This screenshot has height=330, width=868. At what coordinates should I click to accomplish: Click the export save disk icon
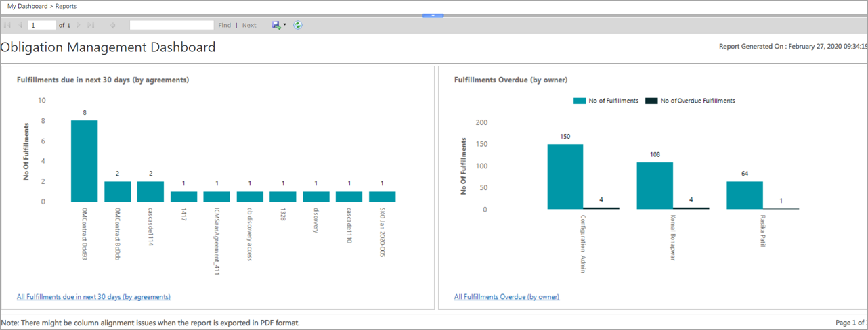(276, 25)
